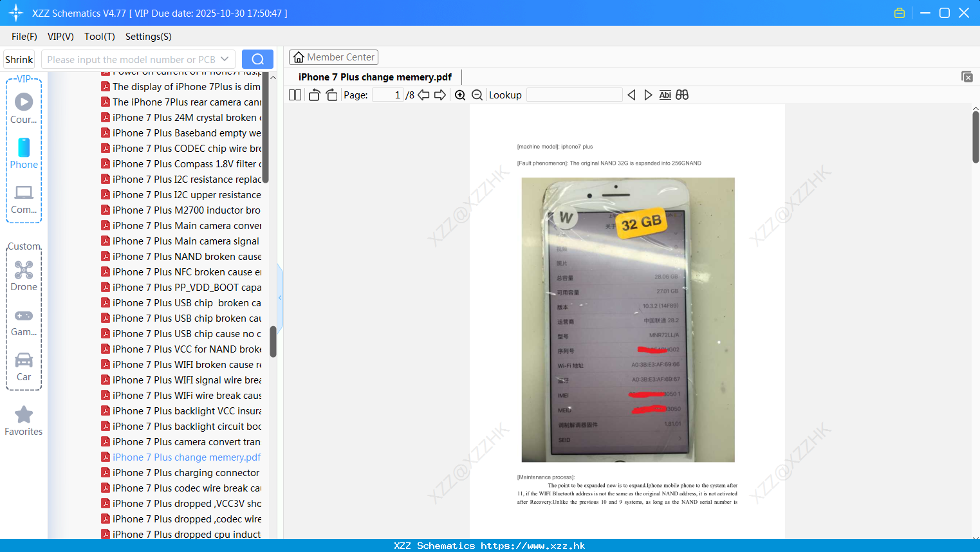Open iPhone 7 Plus Baseband empty weld
This screenshot has width=980, height=552.
tap(181, 133)
